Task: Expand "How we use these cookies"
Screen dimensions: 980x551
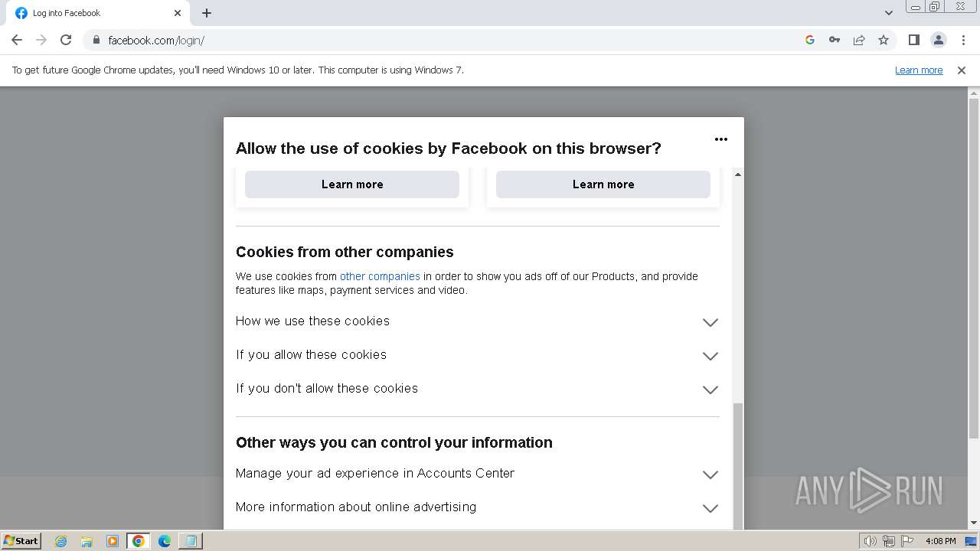Action: click(x=710, y=322)
